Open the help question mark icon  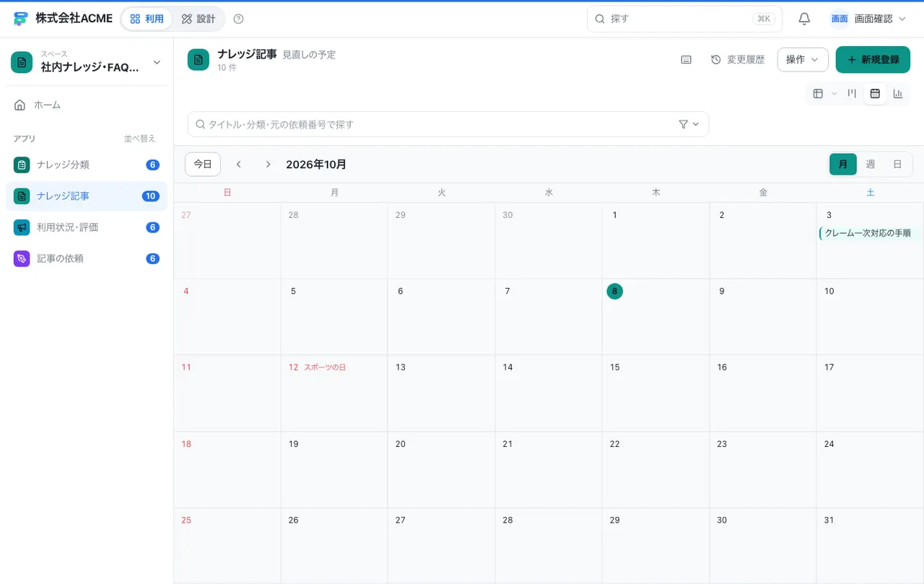(x=239, y=19)
